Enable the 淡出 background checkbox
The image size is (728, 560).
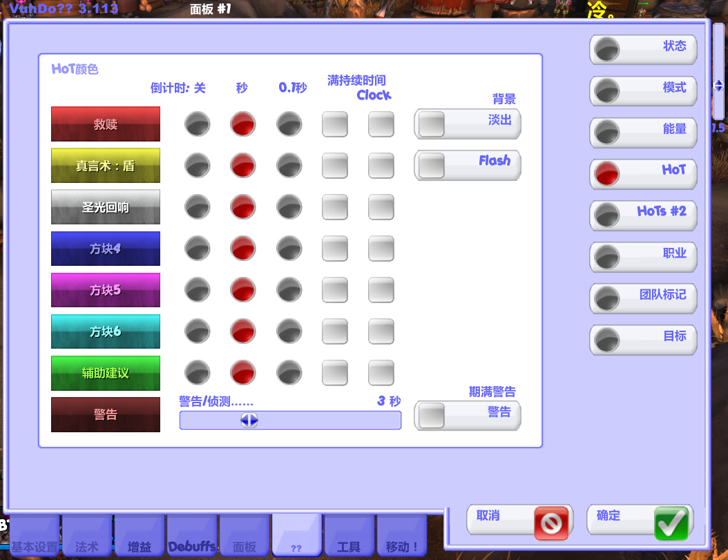click(432, 124)
